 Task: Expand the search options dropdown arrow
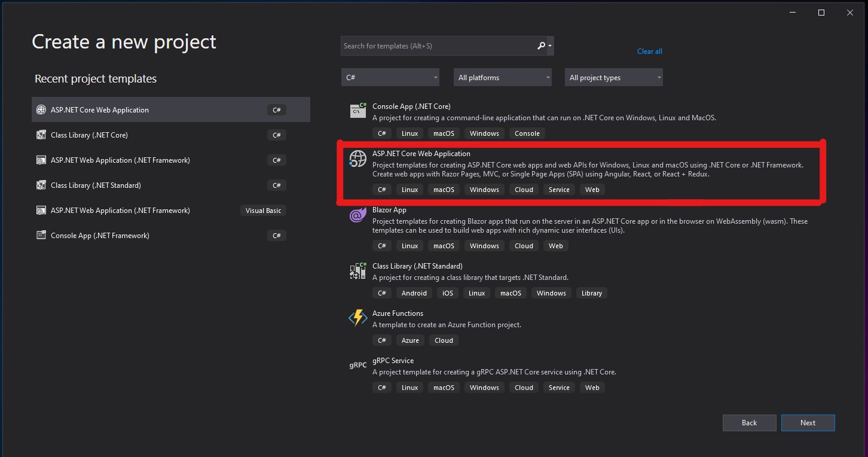click(550, 46)
